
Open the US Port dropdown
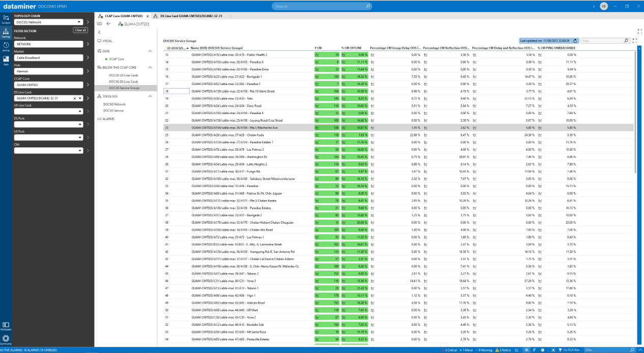coord(48,138)
